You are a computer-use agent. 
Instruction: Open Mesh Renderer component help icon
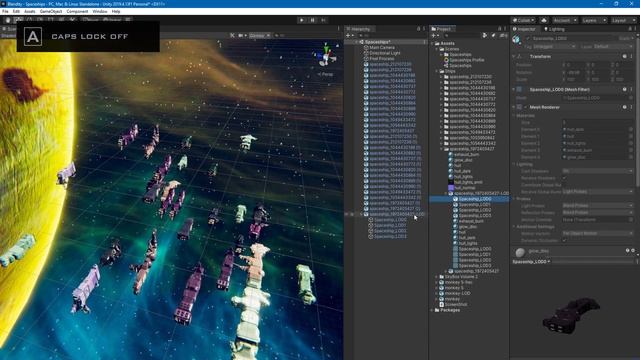click(624, 107)
